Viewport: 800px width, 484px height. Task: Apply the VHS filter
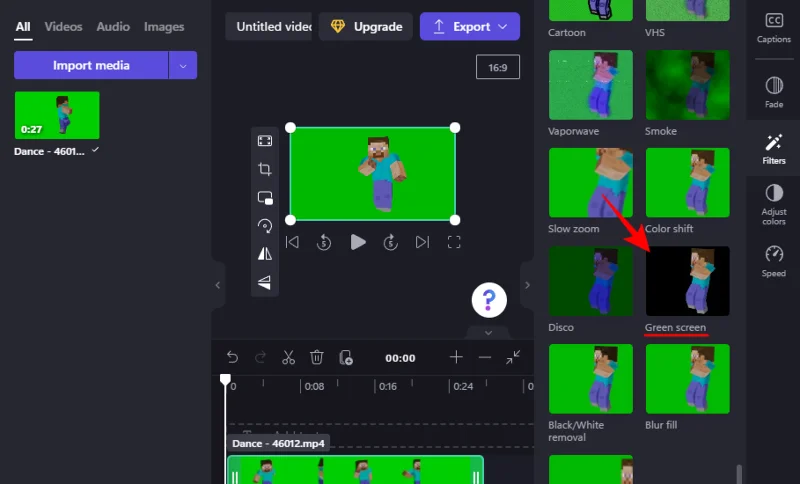click(687, 10)
